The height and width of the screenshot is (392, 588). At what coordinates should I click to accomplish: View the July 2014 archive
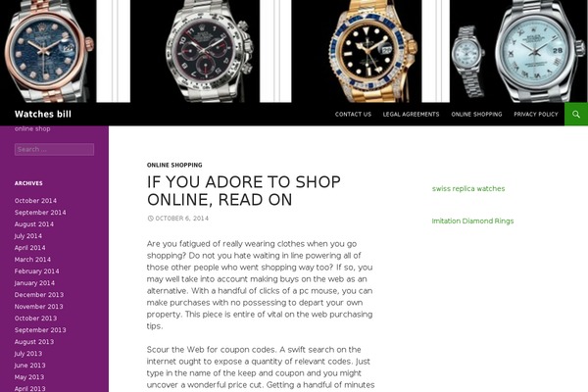pos(28,236)
